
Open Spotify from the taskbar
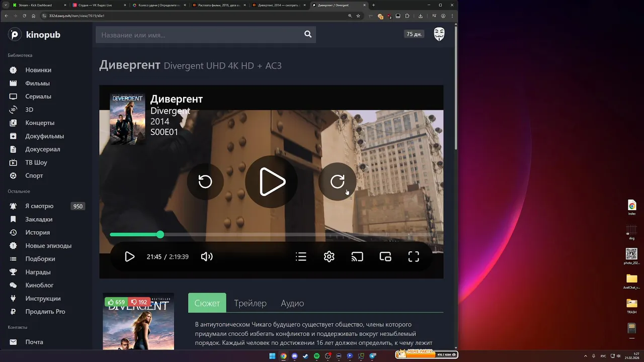pyautogui.click(x=316, y=356)
